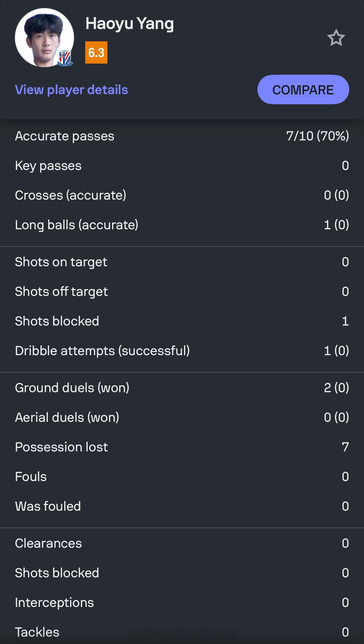Open the View player details link
This screenshot has width=364, height=644.
[71, 90]
